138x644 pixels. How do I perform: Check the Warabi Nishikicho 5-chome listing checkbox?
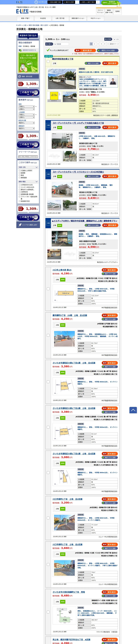click(48, 335)
